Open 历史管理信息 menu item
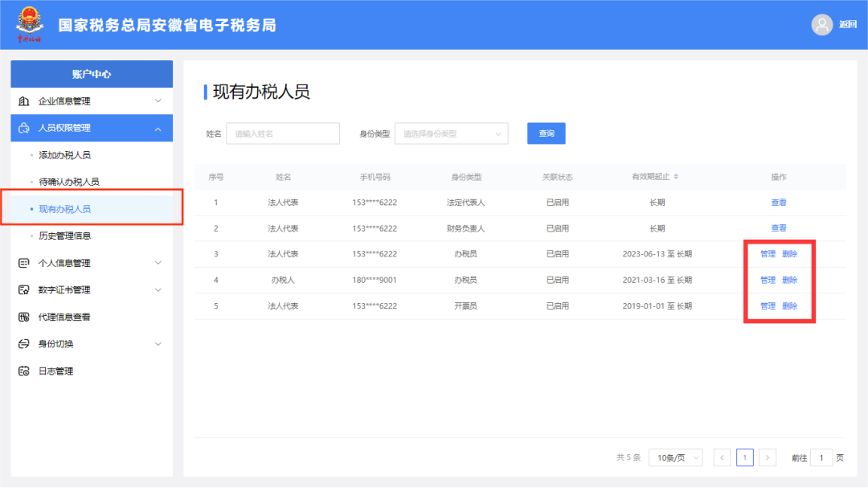This screenshot has width=868, height=488. click(x=65, y=236)
